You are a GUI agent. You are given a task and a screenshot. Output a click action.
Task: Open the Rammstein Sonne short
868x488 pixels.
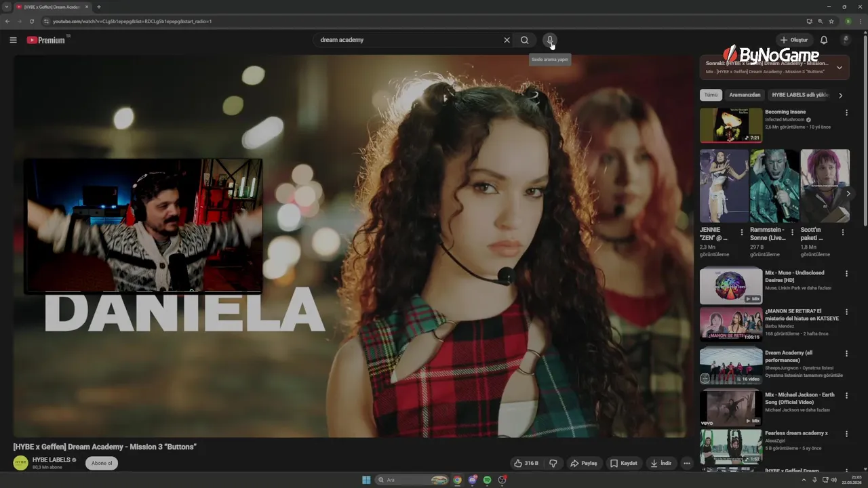(x=774, y=186)
